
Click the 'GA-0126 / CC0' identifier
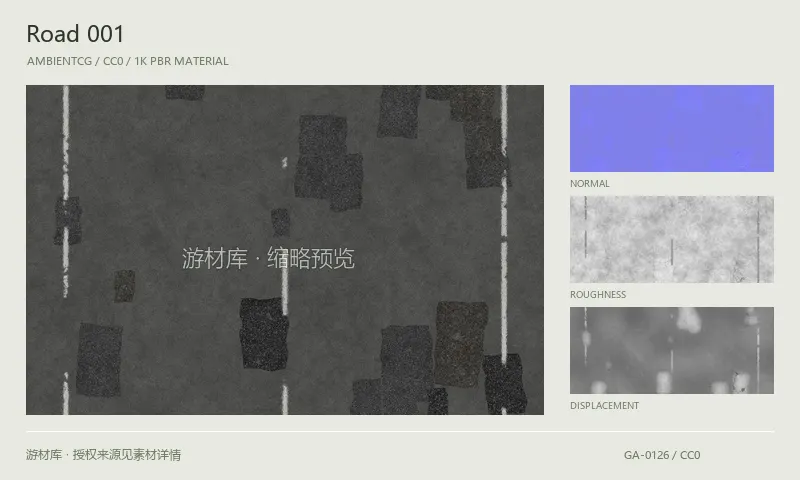click(662, 455)
